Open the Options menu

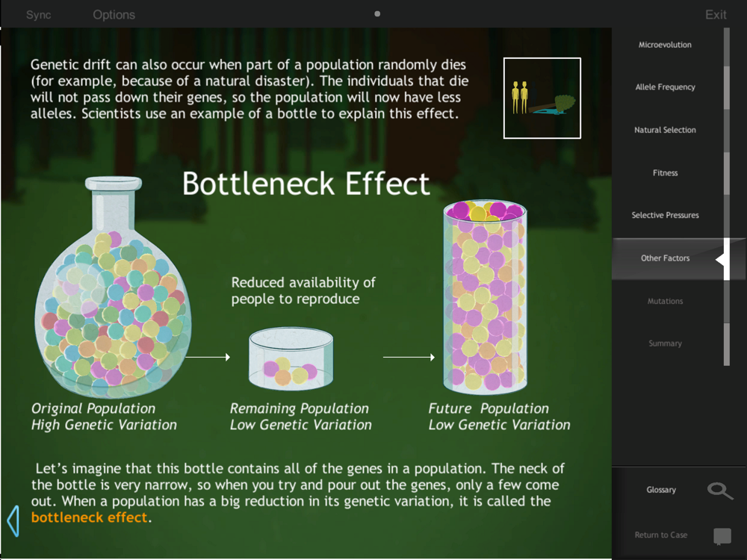114,15
